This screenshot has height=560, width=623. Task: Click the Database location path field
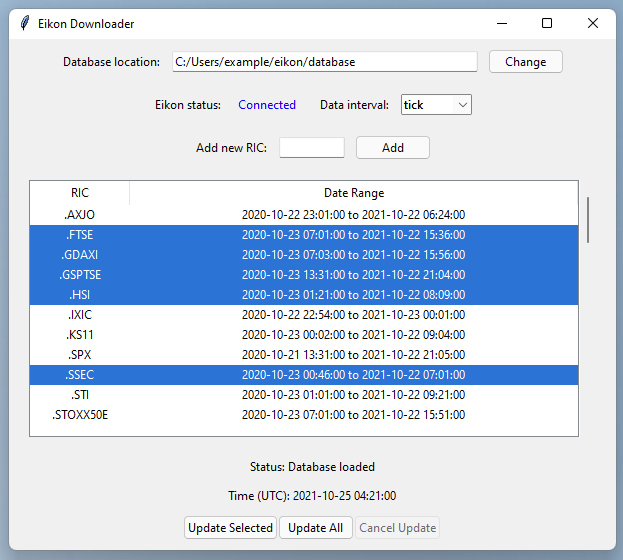325,62
